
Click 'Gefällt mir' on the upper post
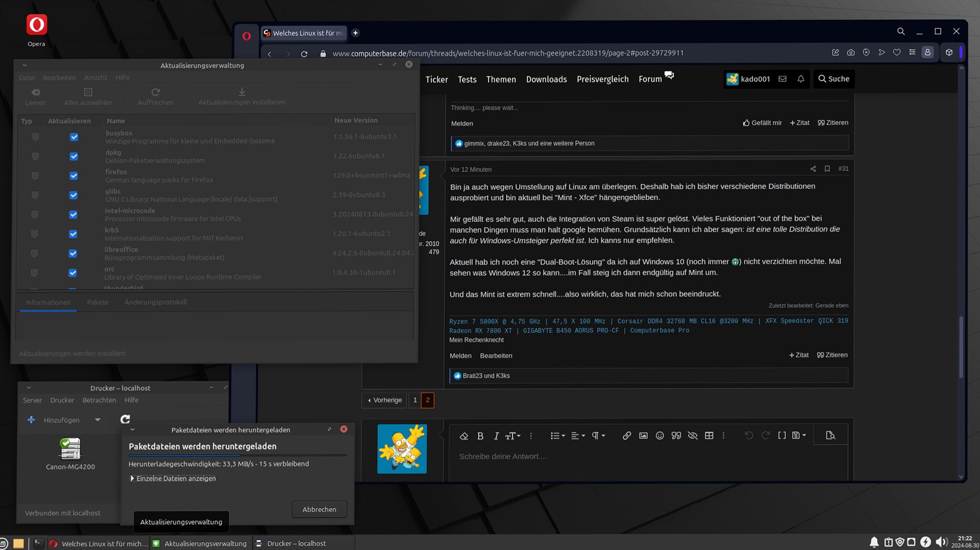[x=762, y=123]
